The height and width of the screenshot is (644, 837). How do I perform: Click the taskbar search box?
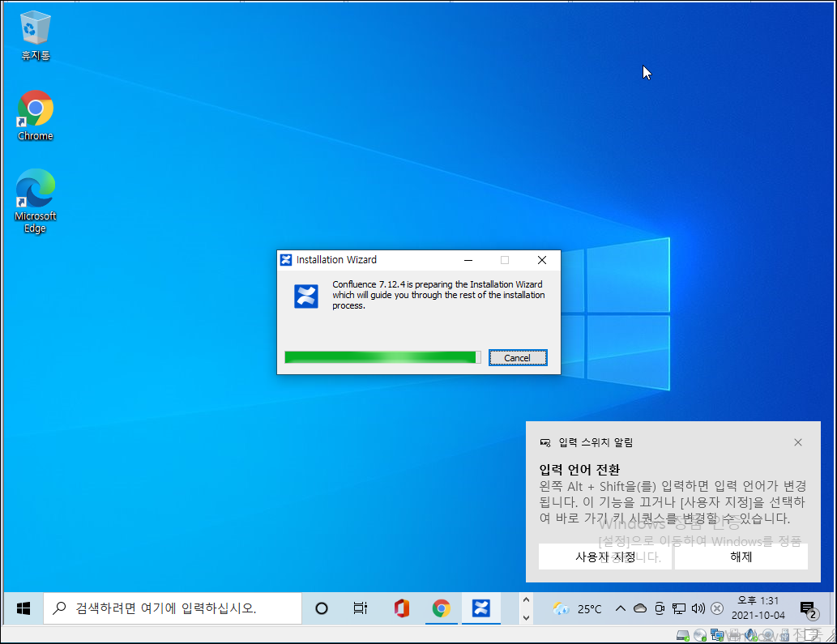[173, 608]
